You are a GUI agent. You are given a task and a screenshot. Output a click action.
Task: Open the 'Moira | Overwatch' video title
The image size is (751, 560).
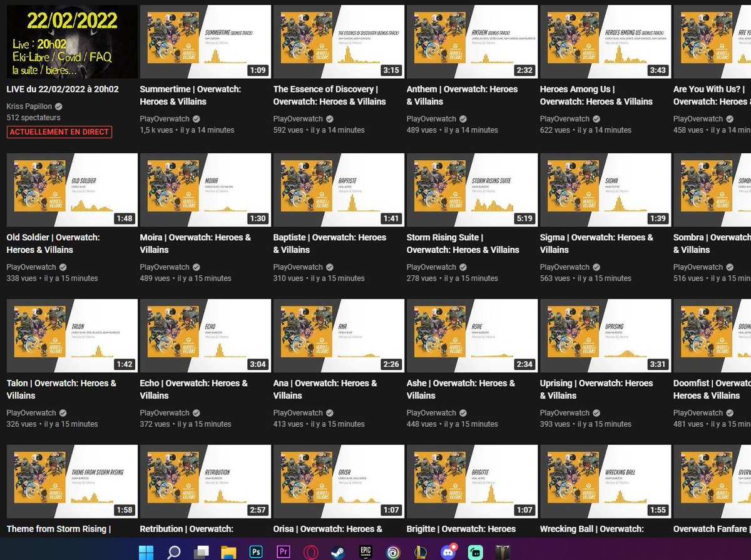(x=195, y=243)
